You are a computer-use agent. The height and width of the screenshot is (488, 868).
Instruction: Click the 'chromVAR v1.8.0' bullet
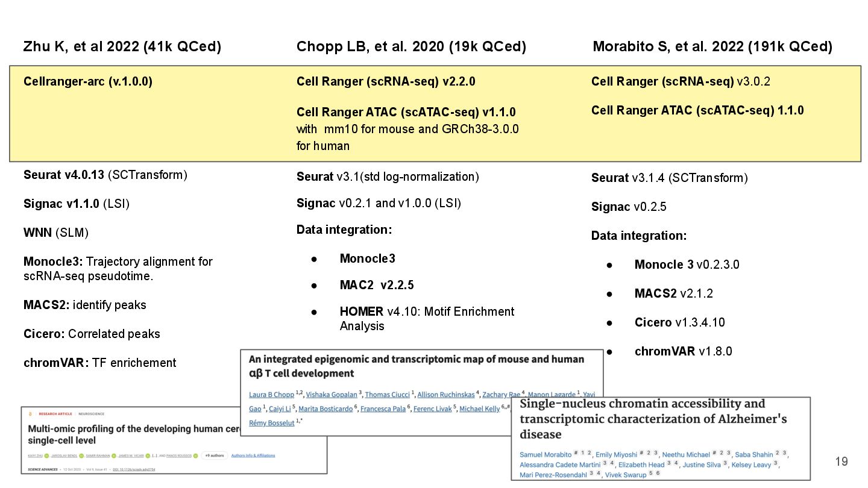point(684,351)
